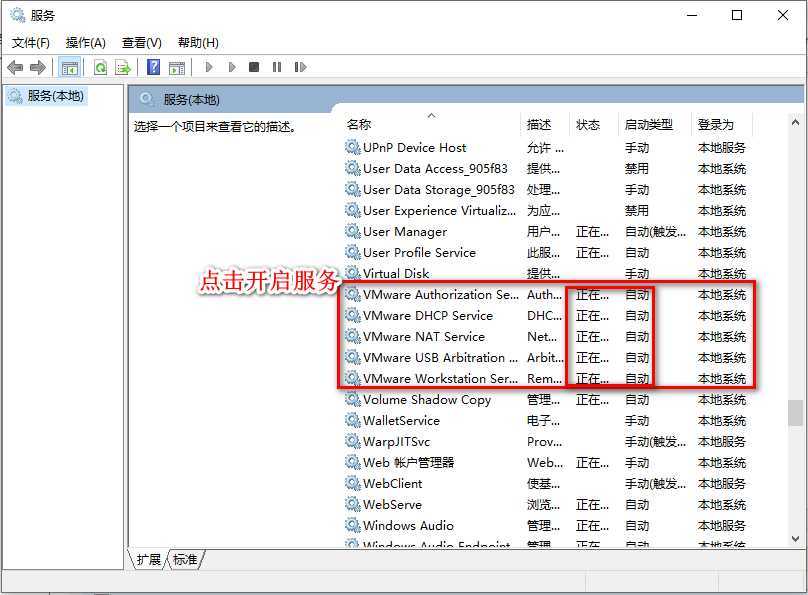Maximize the Services window
The image size is (808, 595).
pyautogui.click(x=737, y=15)
